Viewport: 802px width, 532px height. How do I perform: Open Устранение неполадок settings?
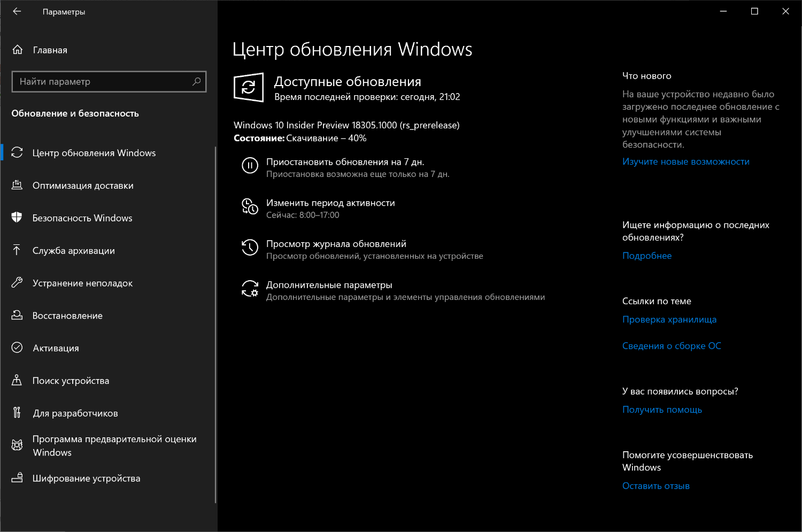83,283
